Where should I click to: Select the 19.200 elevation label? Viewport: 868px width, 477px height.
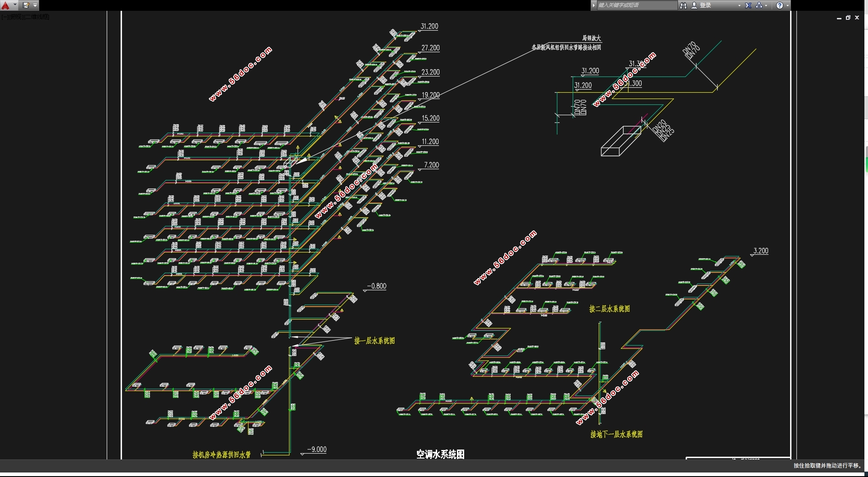pos(430,95)
